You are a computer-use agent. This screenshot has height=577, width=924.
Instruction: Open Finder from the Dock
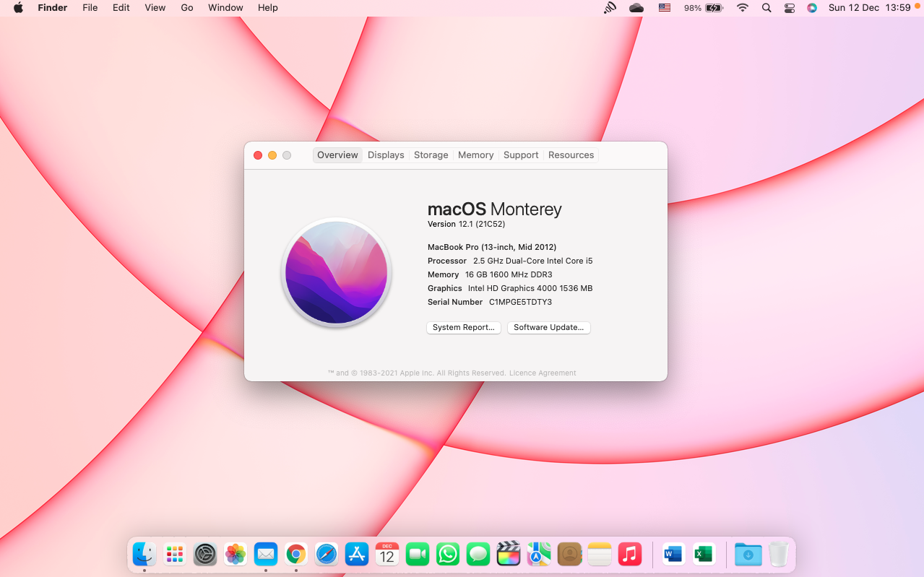click(x=144, y=554)
